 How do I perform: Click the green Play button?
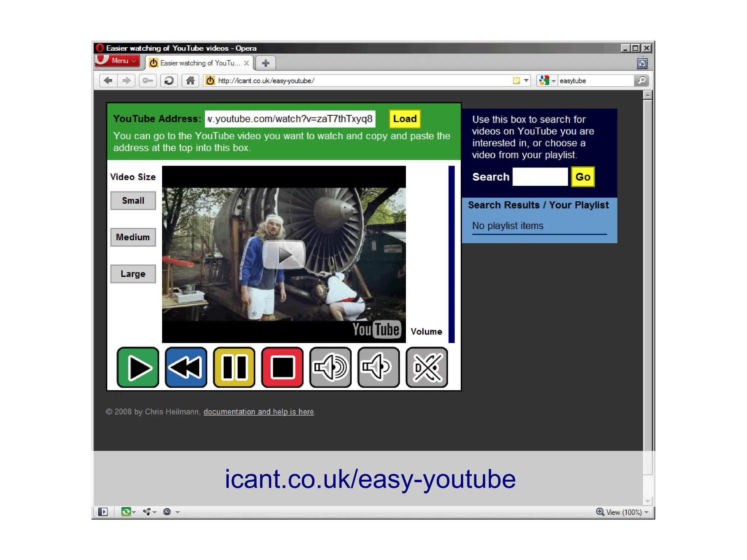pos(138,367)
